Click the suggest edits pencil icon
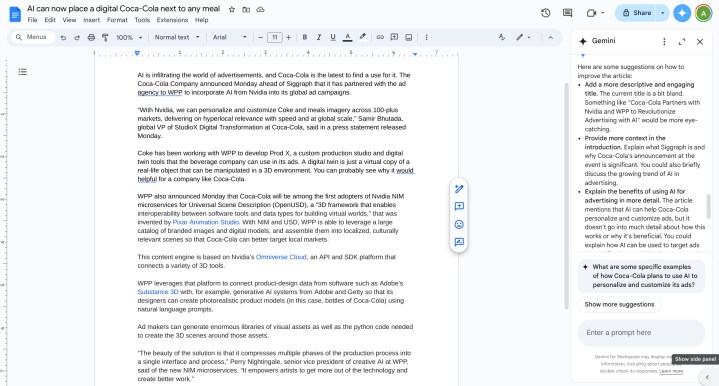Image resolution: width=719 pixels, height=386 pixels. pos(459,188)
